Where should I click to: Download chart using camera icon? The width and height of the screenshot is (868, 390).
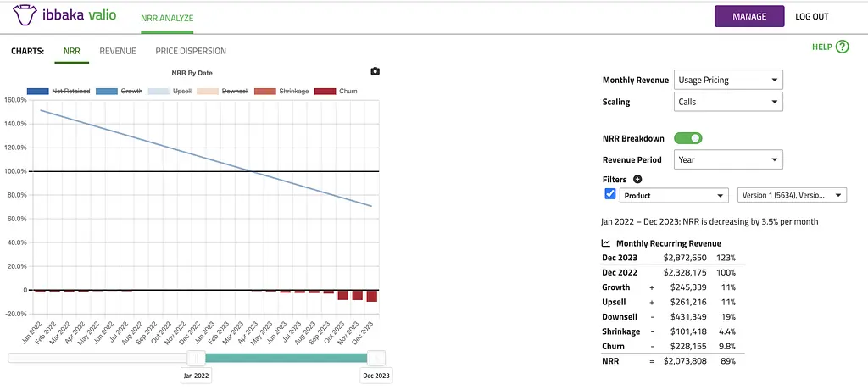tap(376, 71)
